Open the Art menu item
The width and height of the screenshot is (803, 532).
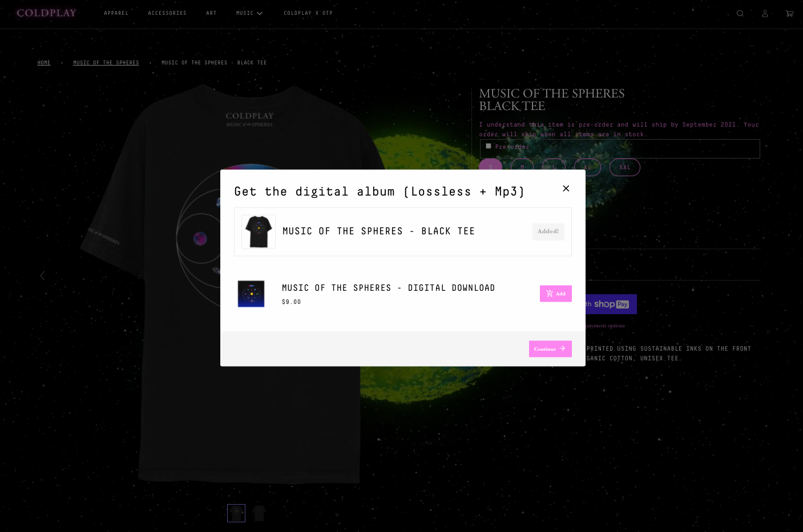coord(212,13)
